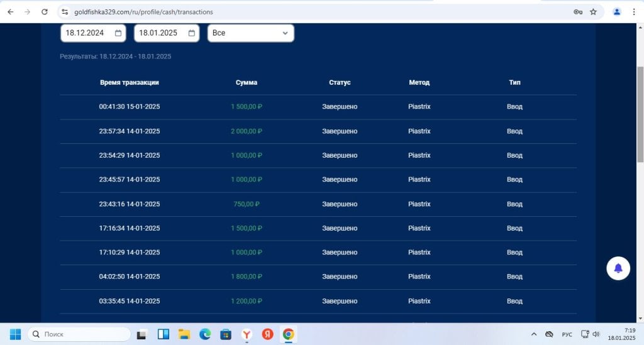
Task: Click the results range text 18.12.2024 - 18.01.2025
Action: 135,57
